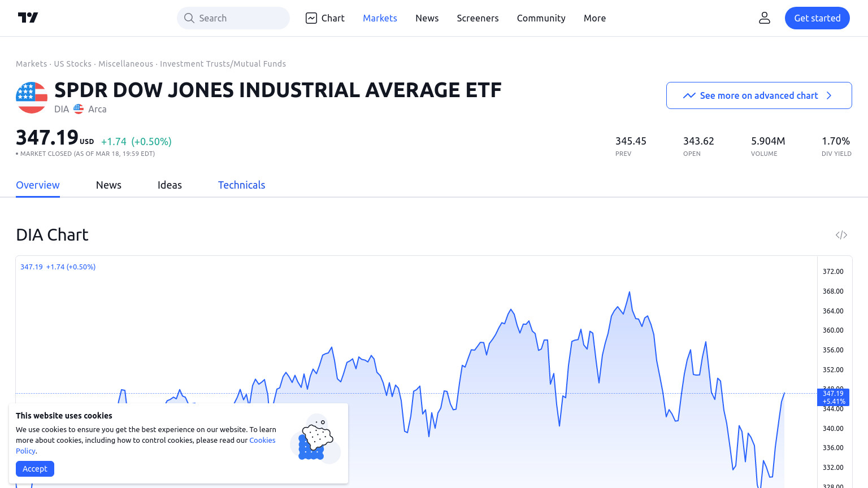Click the DIA Chart heading

(52, 235)
